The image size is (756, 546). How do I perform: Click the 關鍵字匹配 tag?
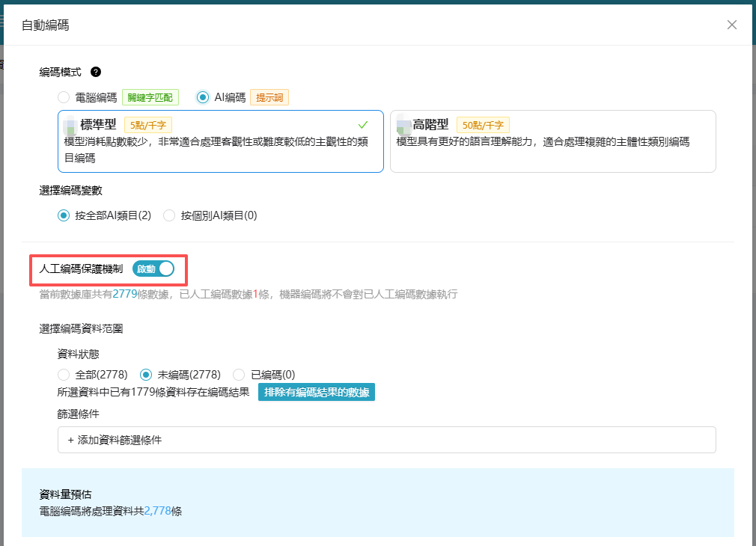(x=150, y=97)
